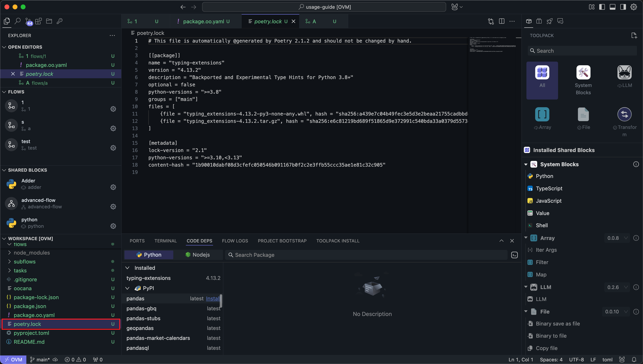Select the LLM toolpack category icon
Screen dimensions: 643x364
click(624, 73)
